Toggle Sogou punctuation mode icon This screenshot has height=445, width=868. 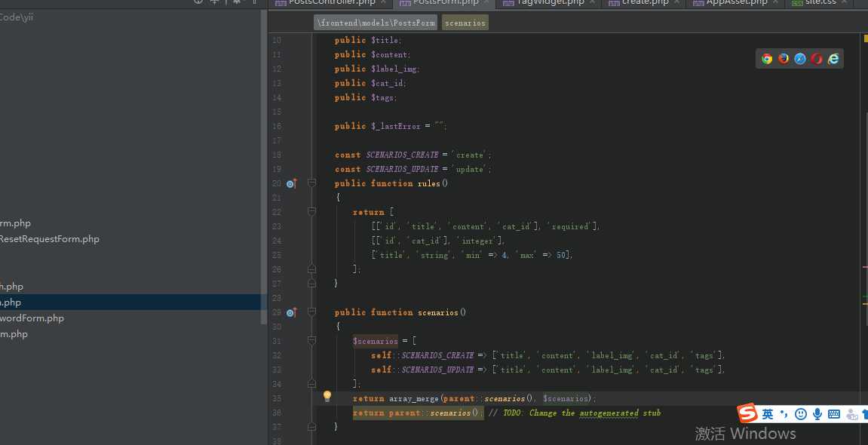pyautogui.click(x=784, y=414)
